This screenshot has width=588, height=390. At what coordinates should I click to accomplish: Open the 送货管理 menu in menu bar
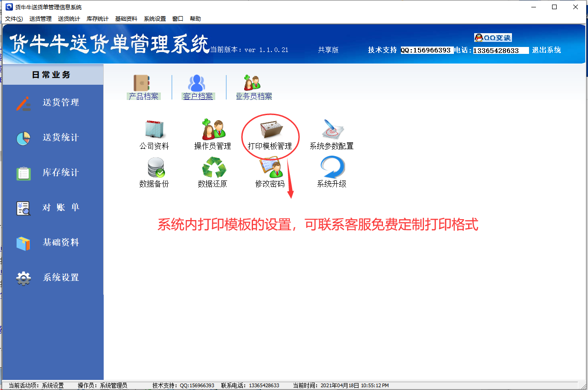click(x=41, y=19)
